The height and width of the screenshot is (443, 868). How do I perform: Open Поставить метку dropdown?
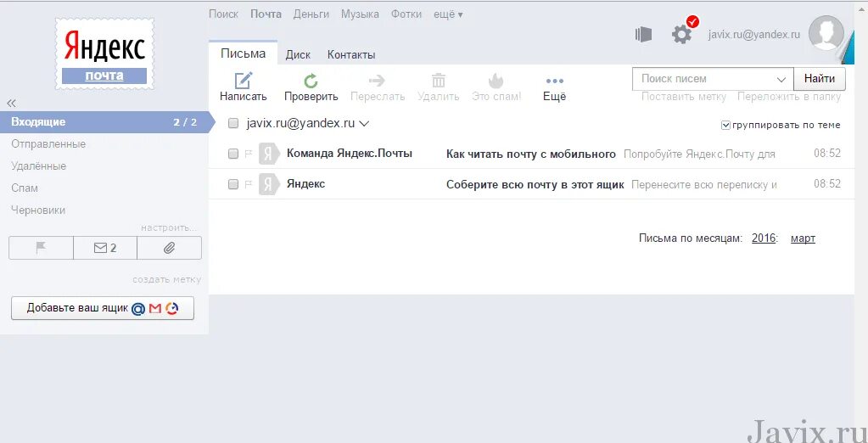pos(684,97)
